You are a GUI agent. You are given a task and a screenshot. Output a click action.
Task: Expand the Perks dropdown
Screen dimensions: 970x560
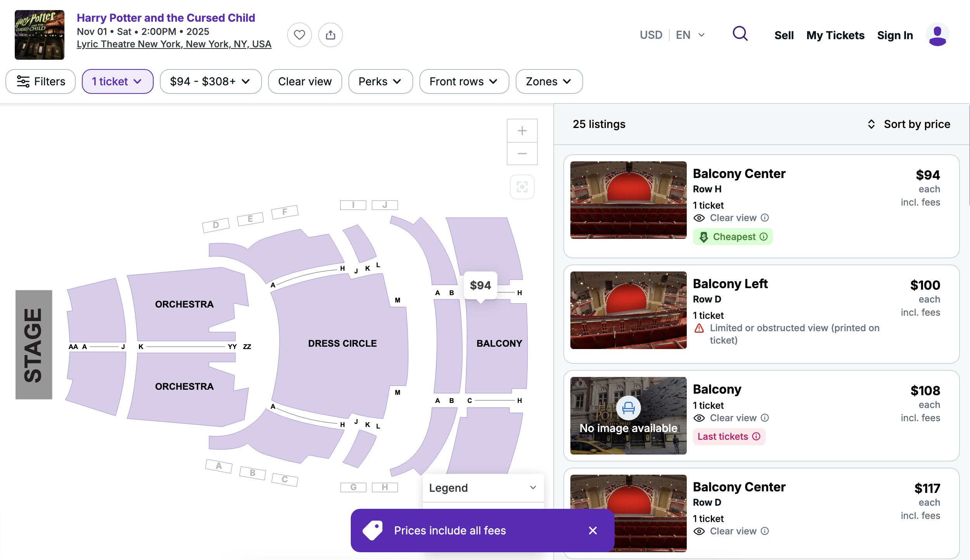click(x=381, y=81)
